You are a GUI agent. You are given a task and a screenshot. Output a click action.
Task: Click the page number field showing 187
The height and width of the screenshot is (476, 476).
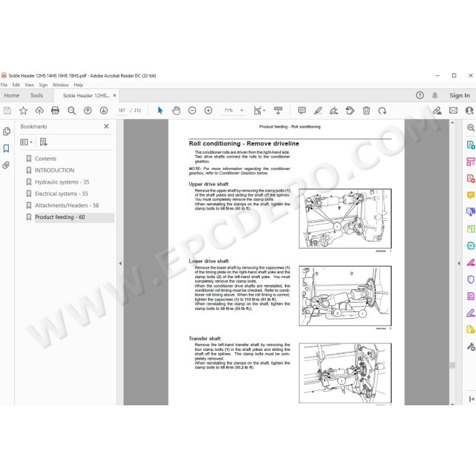pos(122,110)
